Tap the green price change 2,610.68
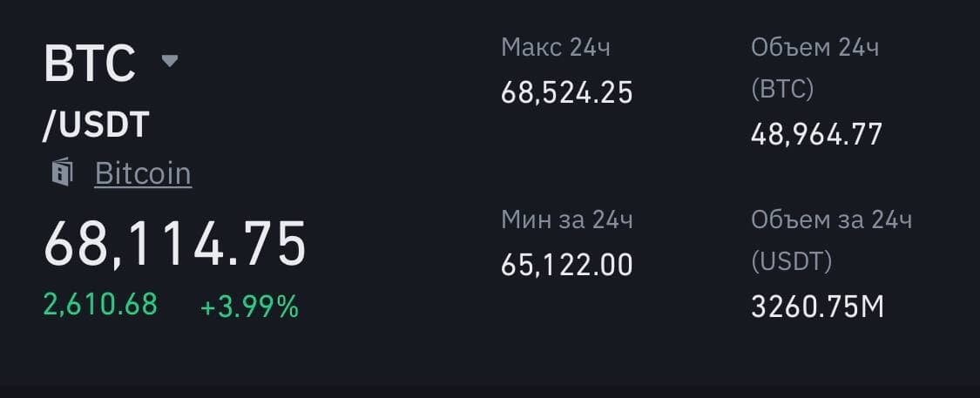Image resolution: width=980 pixels, height=398 pixels. (100, 304)
